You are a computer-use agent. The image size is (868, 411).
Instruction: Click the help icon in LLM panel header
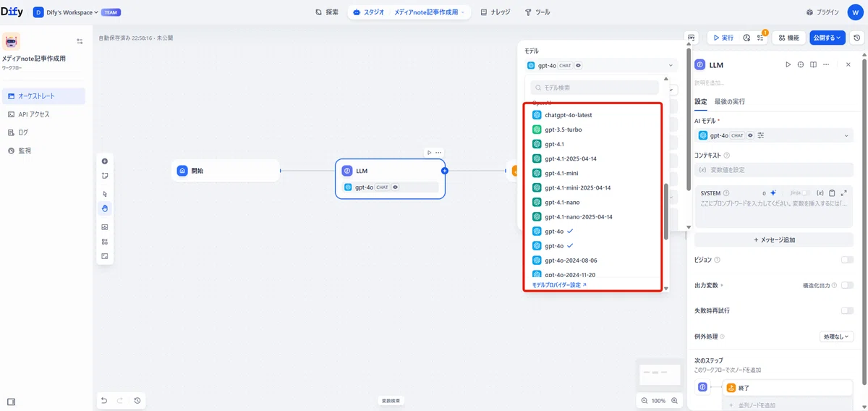tap(801, 64)
